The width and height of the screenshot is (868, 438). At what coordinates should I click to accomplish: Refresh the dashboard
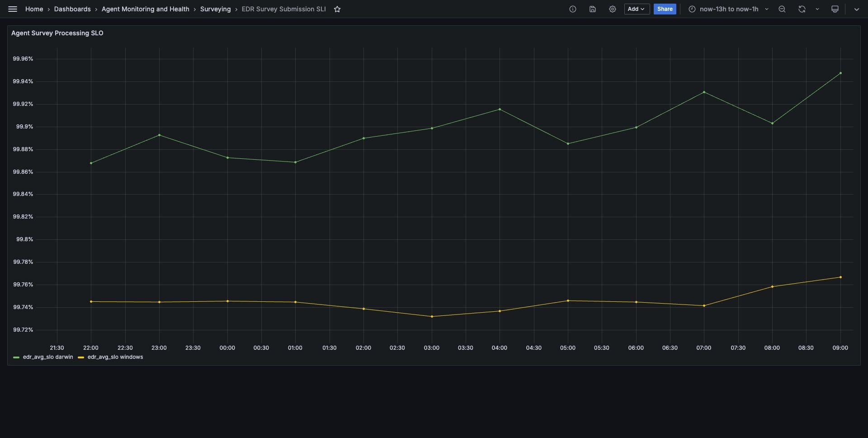tap(802, 9)
